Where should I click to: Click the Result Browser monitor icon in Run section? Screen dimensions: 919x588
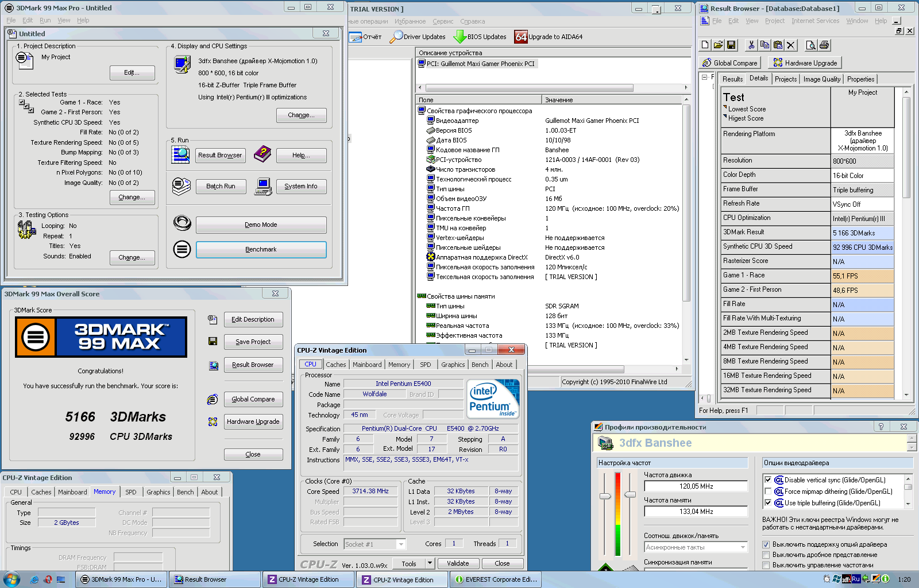pyautogui.click(x=181, y=154)
